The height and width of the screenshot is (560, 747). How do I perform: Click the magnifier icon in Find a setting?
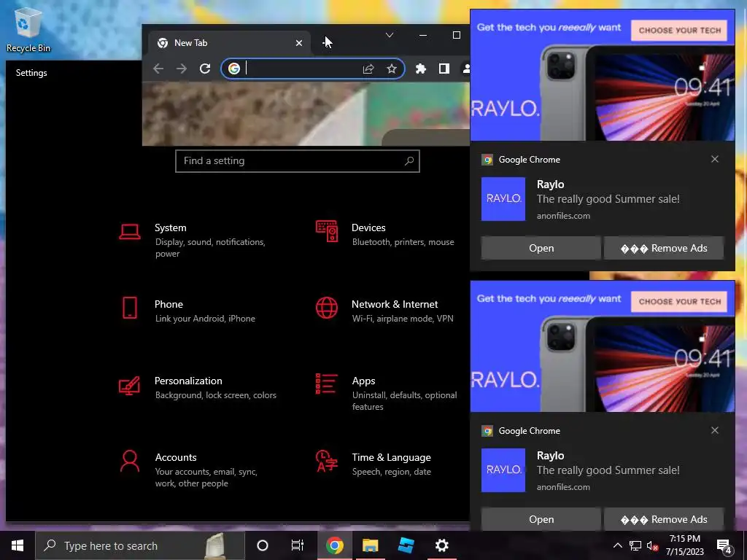(x=409, y=161)
